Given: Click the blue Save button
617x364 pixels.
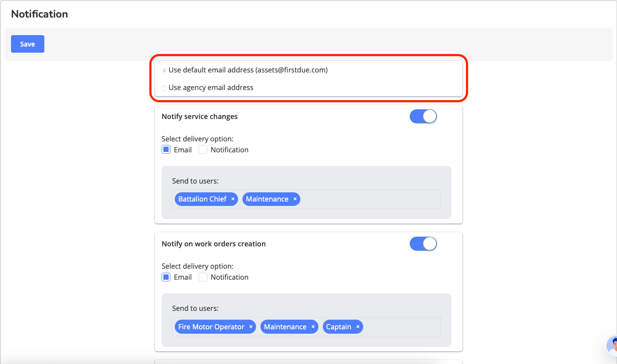Looking at the screenshot, I should [27, 44].
